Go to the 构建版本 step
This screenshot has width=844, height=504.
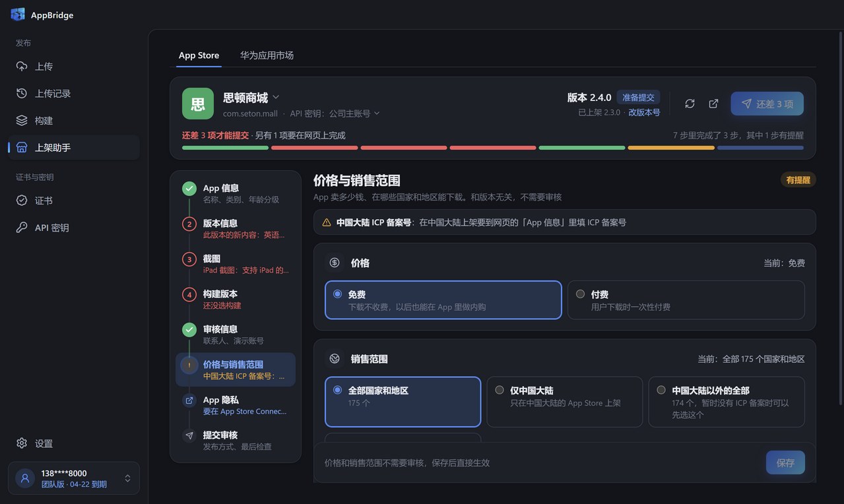point(236,299)
